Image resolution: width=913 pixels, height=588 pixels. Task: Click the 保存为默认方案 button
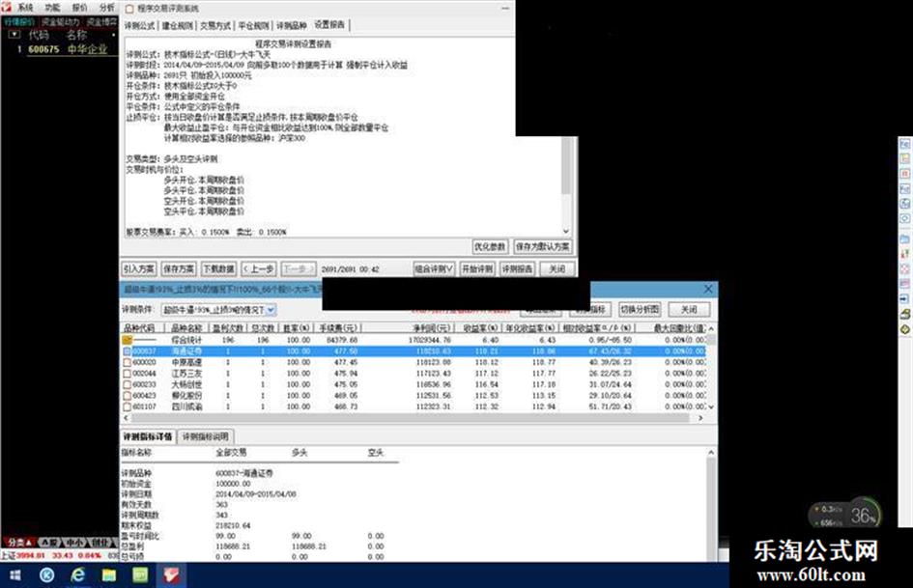click(542, 247)
